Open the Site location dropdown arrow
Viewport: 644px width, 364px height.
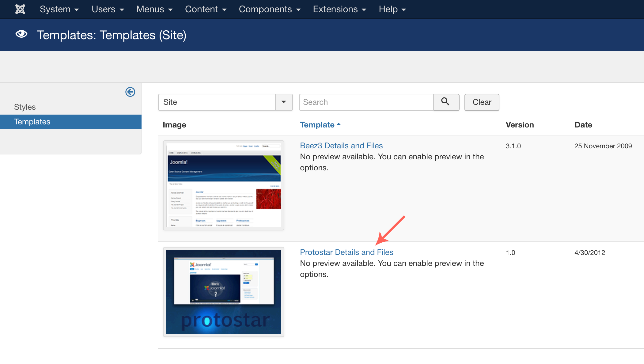click(284, 102)
